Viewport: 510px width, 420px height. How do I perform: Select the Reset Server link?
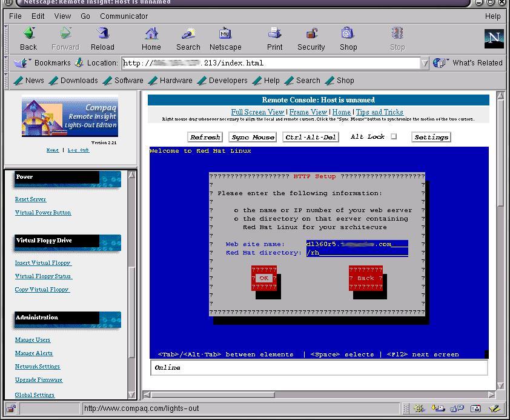tap(30, 199)
